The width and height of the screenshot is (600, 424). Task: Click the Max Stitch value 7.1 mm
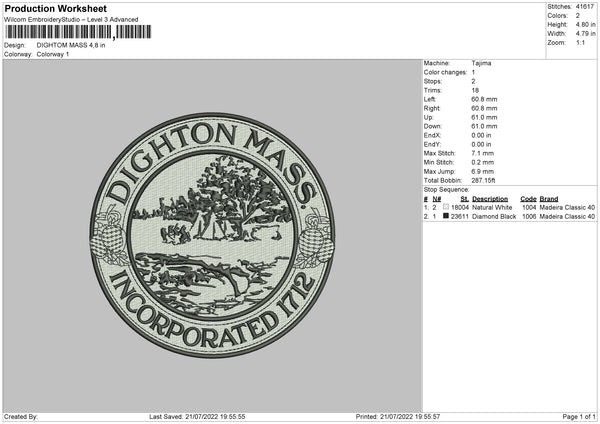[x=483, y=153]
